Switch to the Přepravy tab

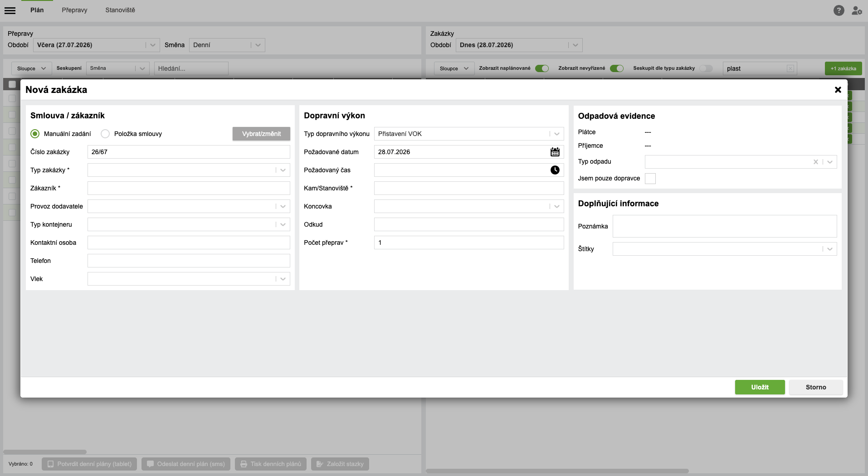74,10
